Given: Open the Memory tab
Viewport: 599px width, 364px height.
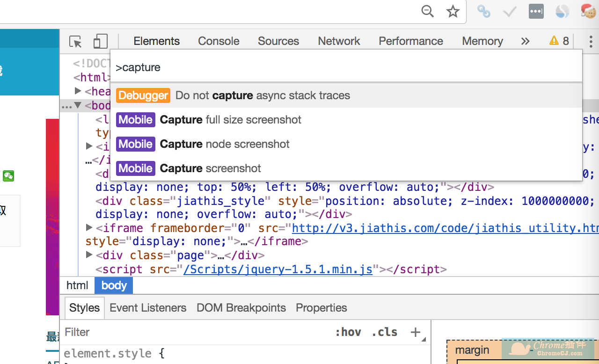Looking at the screenshot, I should (482, 41).
